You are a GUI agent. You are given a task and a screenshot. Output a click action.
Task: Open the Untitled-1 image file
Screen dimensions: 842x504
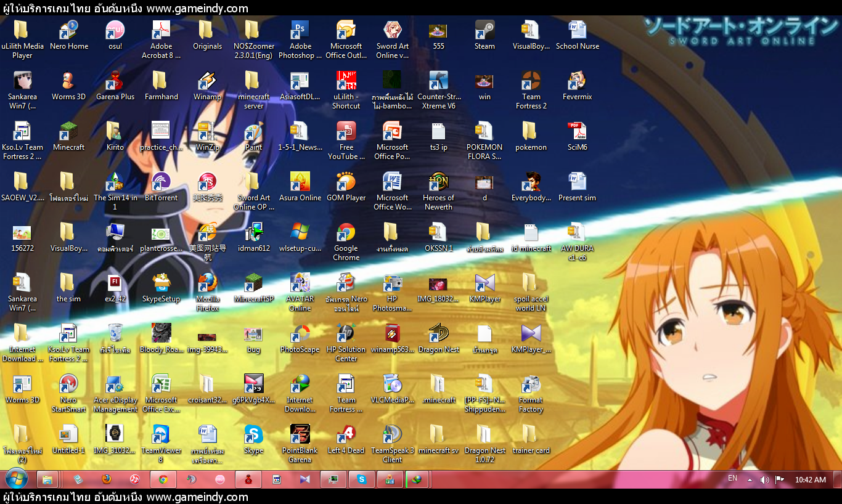coord(69,439)
